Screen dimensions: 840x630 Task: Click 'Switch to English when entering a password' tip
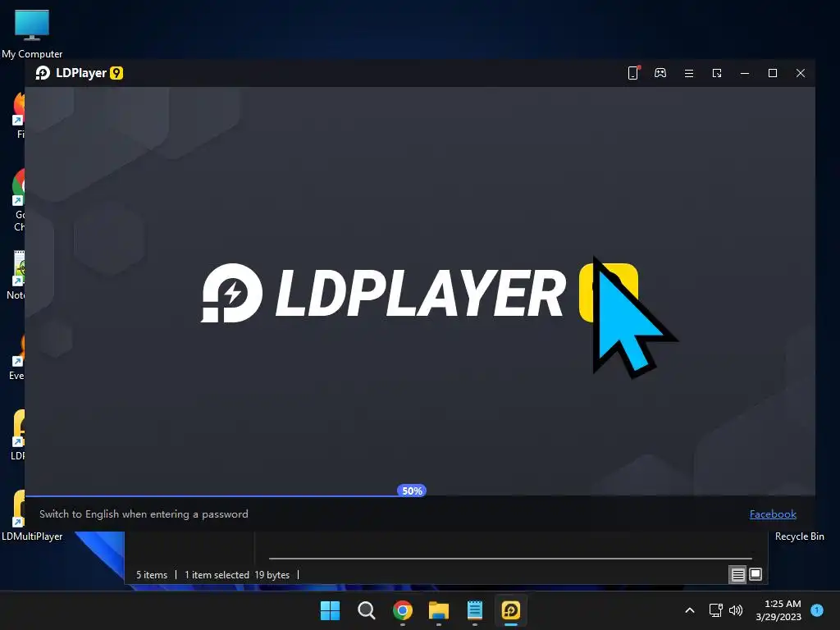pos(144,514)
